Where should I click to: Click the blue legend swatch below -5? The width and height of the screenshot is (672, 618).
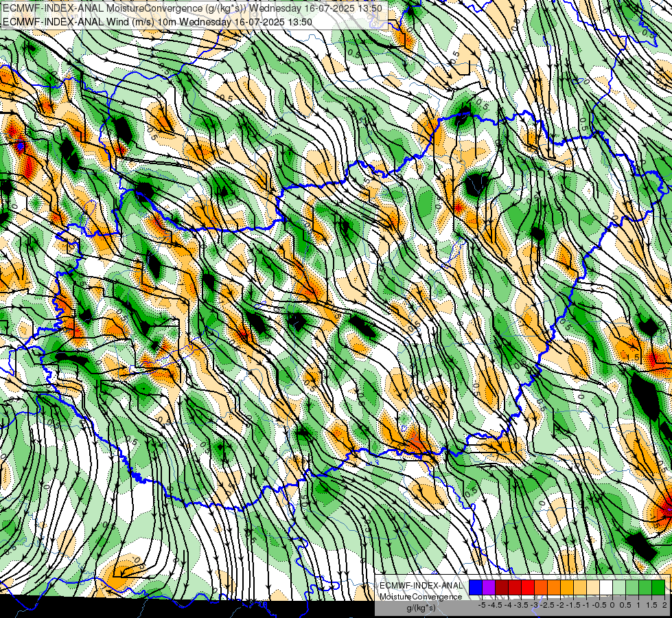(x=476, y=587)
